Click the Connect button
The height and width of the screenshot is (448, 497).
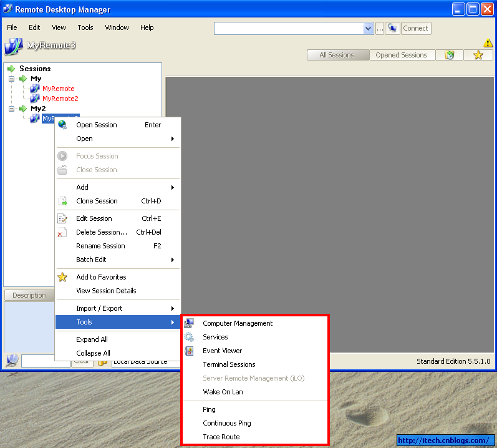coord(416,28)
